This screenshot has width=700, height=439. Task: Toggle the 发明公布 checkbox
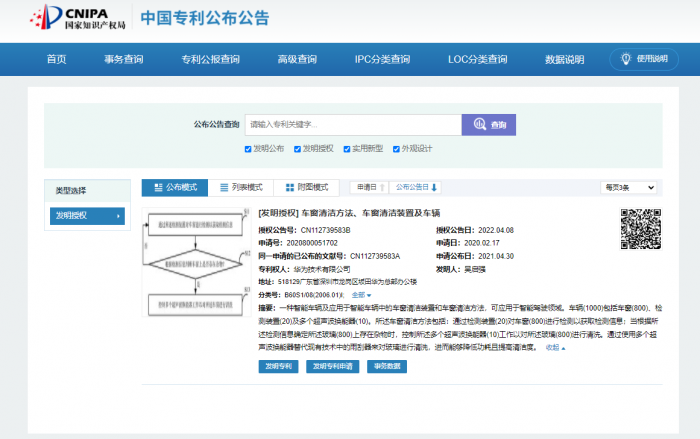coord(248,148)
